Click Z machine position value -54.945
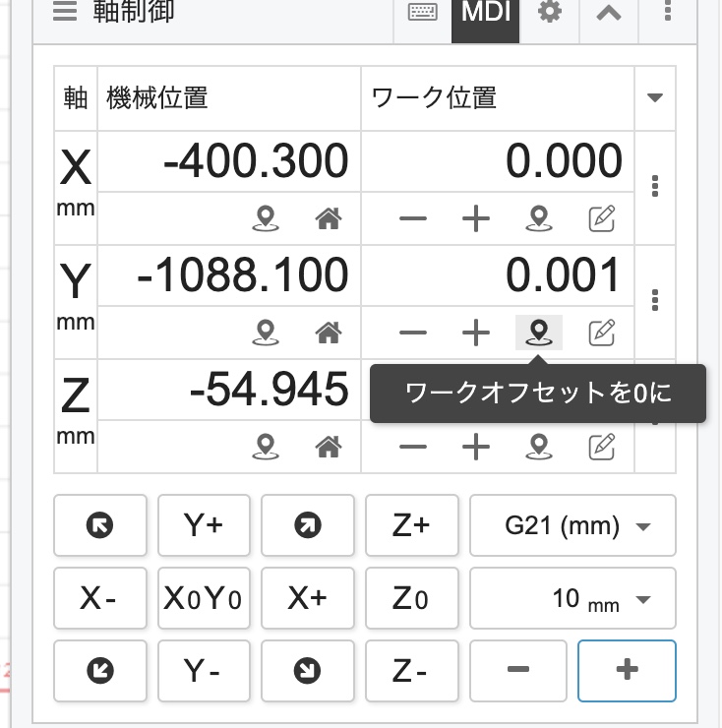 click(270, 389)
